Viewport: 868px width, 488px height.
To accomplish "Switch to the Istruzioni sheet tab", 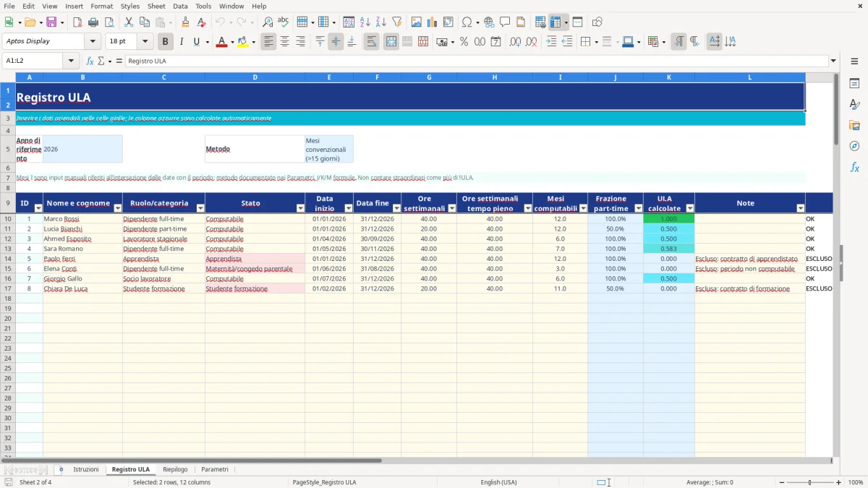I will pos(86,469).
